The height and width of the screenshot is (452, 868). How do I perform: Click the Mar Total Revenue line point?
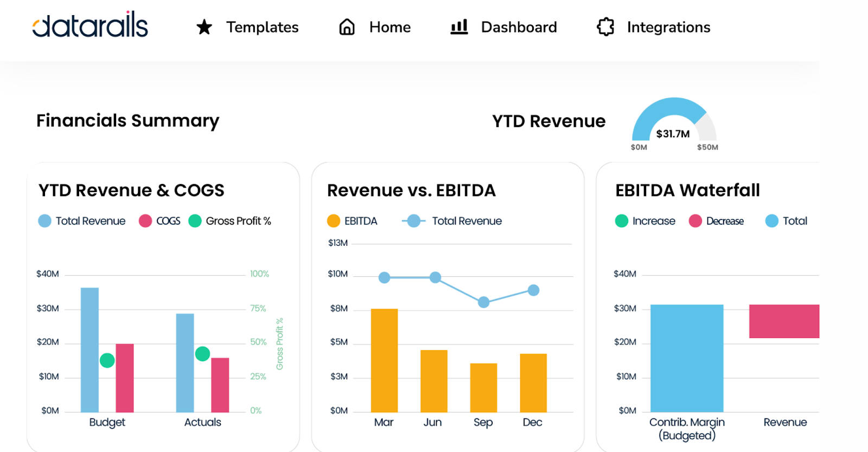[x=384, y=278]
